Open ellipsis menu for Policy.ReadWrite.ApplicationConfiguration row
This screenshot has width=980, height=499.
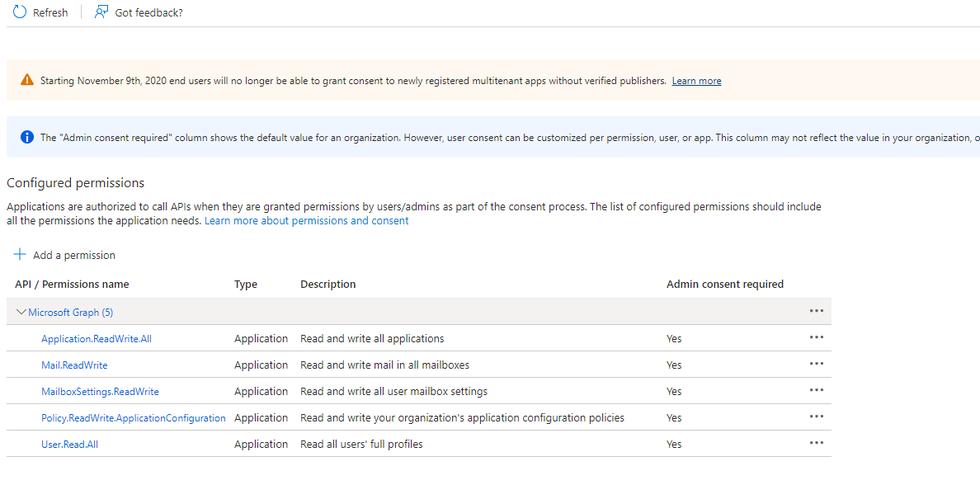[x=816, y=417]
